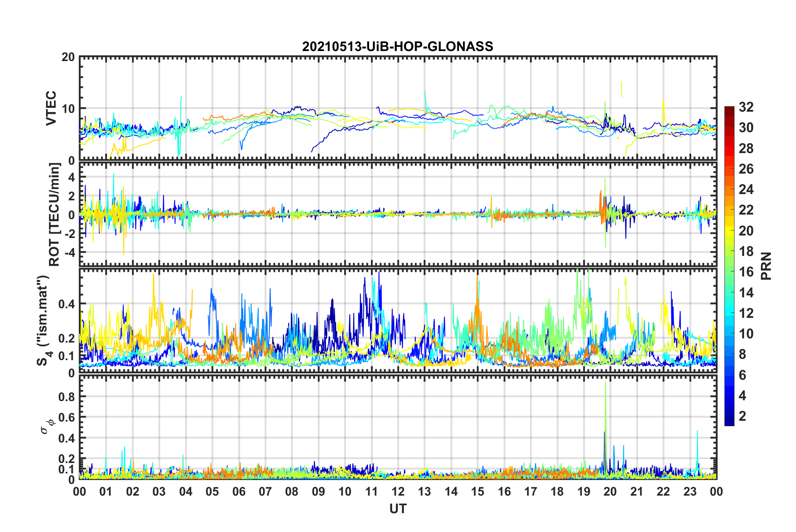The width and height of the screenshot is (796, 532).
Task: Select the -4 tick on the ROT axis
Action: (70, 252)
